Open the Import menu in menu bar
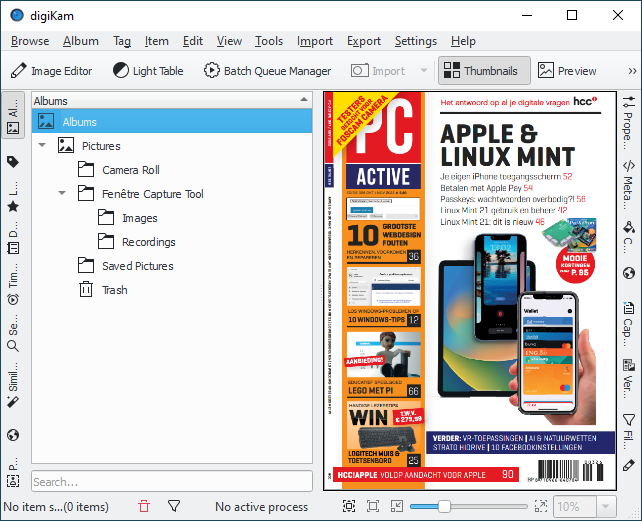Screen dimensions: 642x521 [315, 41]
